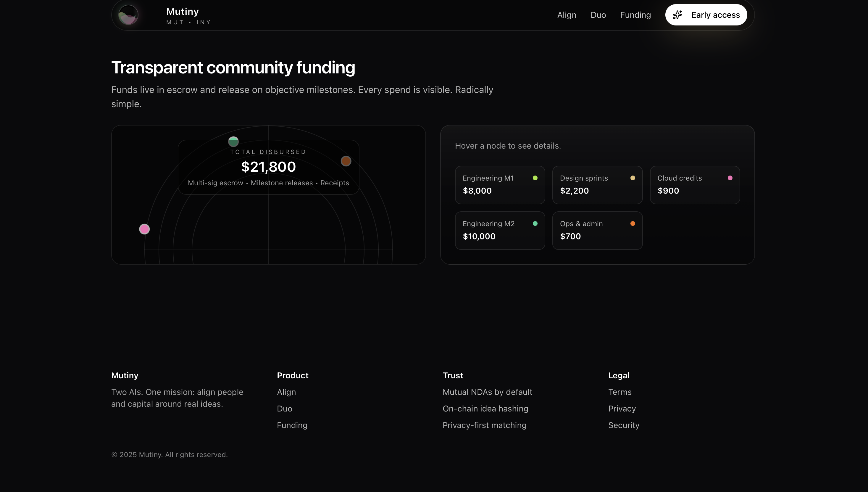Follow the footer Duo link
This screenshot has width=868, height=492.
click(285, 409)
